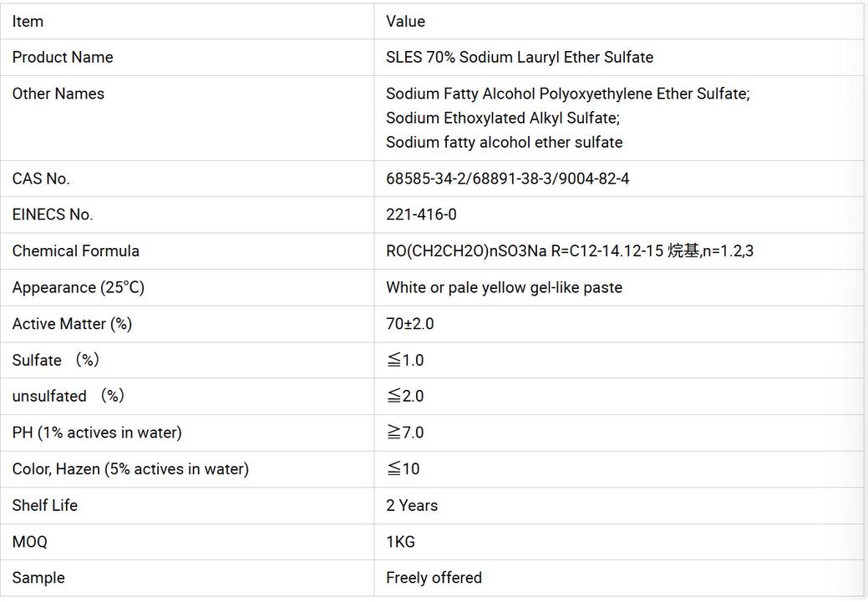The width and height of the screenshot is (868, 602).
Task: Click the "unsulfated (%)" row label
Action: [x=68, y=396]
